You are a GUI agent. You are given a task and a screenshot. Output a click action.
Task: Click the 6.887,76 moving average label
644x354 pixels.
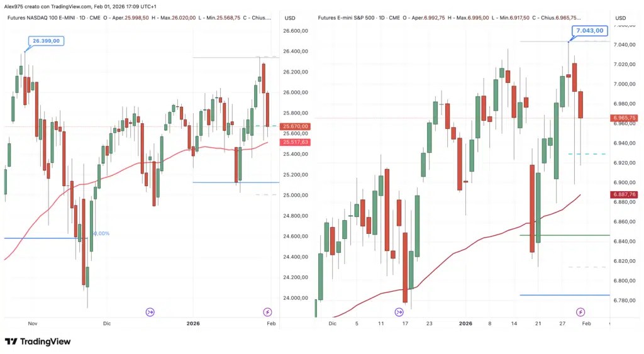click(x=625, y=194)
